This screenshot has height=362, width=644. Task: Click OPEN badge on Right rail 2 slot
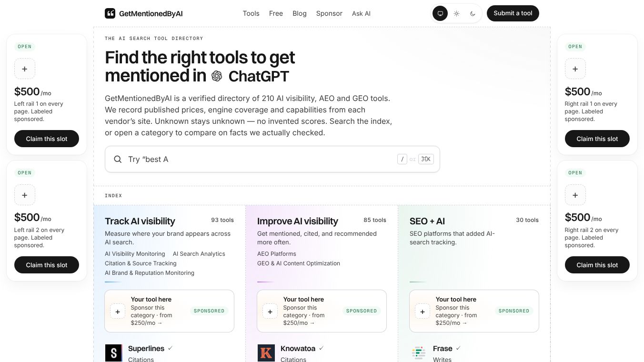(575, 173)
